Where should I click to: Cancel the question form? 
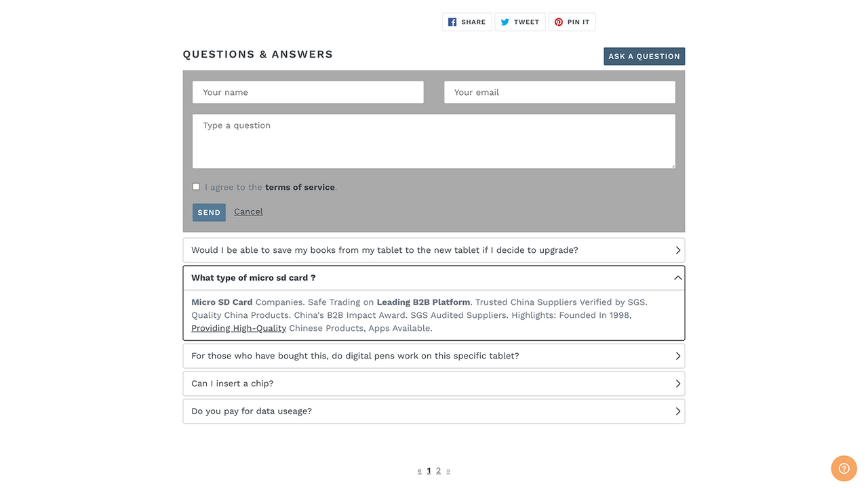(248, 211)
